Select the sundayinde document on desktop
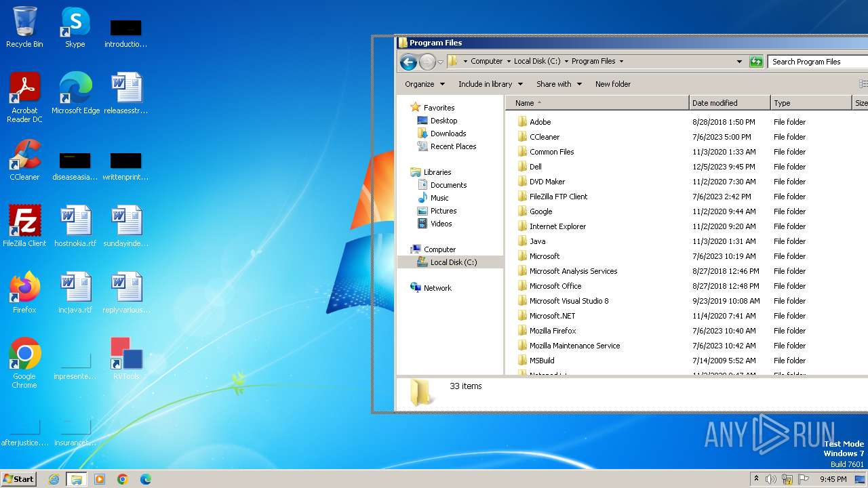868x488 pixels. tap(126, 226)
